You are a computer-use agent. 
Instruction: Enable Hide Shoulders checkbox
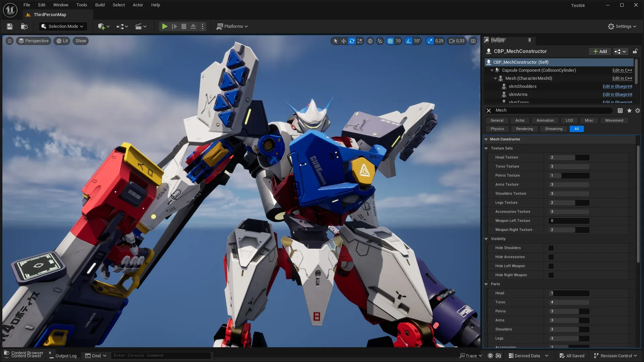550,248
